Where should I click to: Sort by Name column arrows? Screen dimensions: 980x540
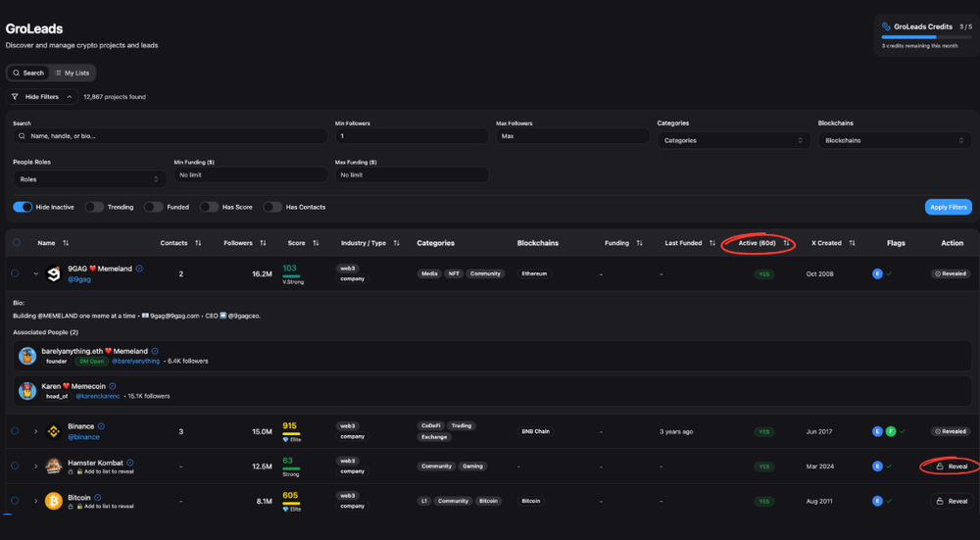pos(66,243)
